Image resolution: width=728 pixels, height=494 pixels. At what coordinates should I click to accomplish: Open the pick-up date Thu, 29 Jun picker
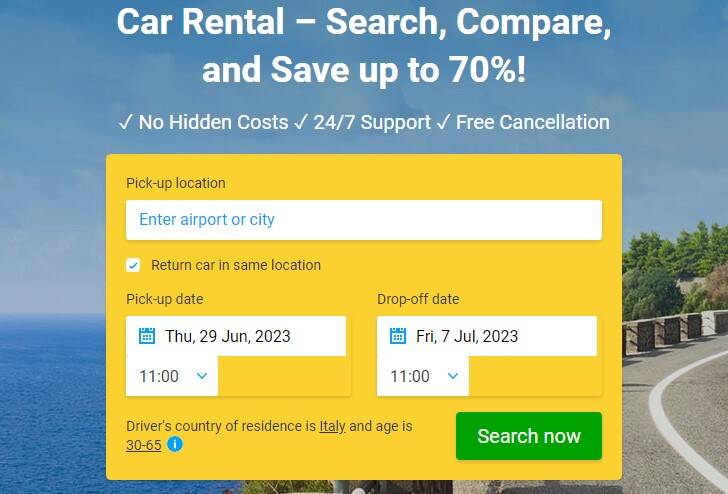[x=236, y=336]
